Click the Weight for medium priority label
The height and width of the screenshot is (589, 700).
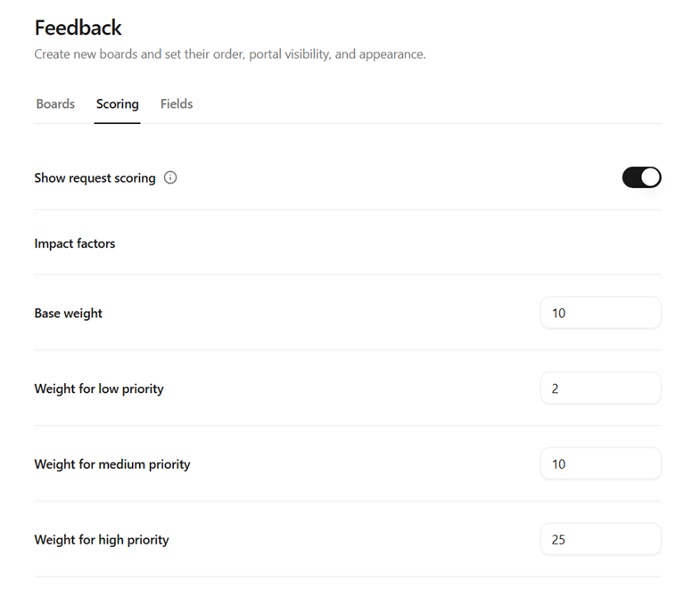112,464
